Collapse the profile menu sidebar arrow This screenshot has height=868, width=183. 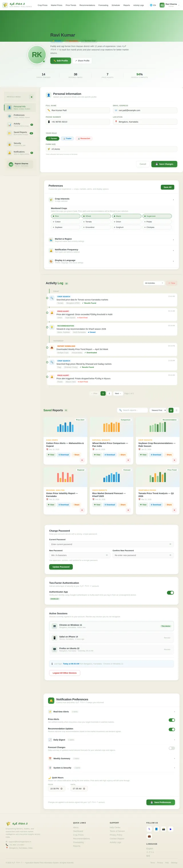click(x=31, y=97)
